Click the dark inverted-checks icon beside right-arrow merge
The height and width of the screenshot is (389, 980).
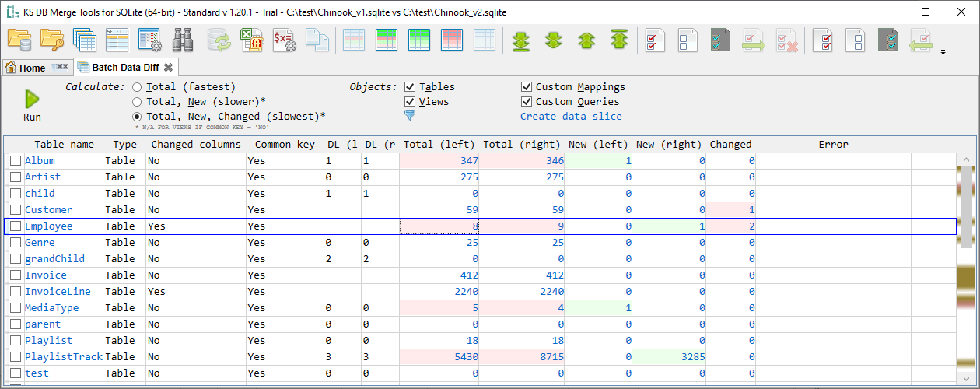720,40
